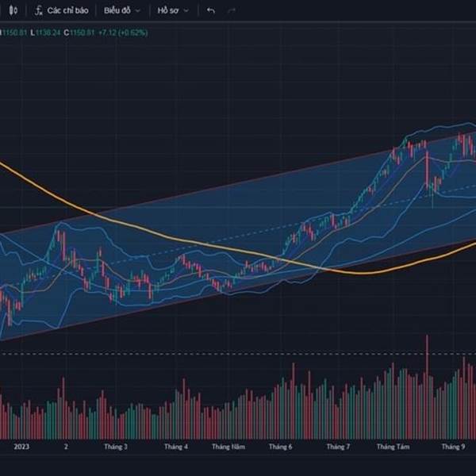Expand the Hồ sơ dropdown
476x476 pixels.
(173, 10)
